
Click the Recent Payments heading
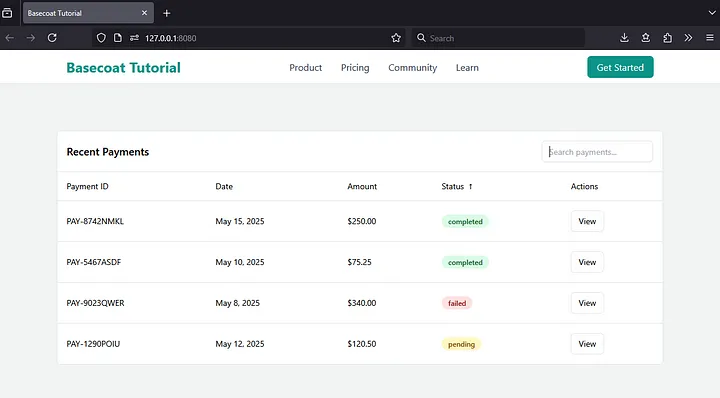pos(107,152)
